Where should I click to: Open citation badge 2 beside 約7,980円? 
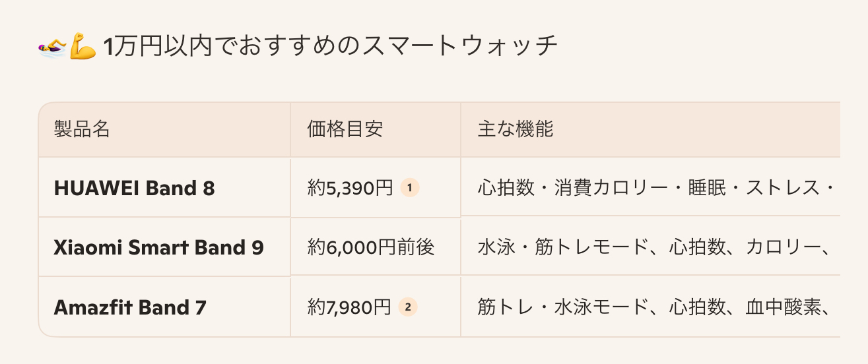click(408, 307)
